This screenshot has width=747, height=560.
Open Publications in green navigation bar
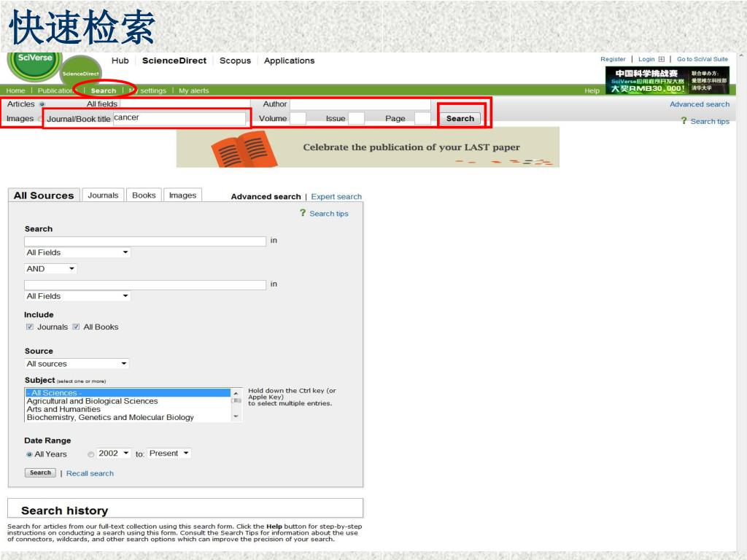click(56, 90)
